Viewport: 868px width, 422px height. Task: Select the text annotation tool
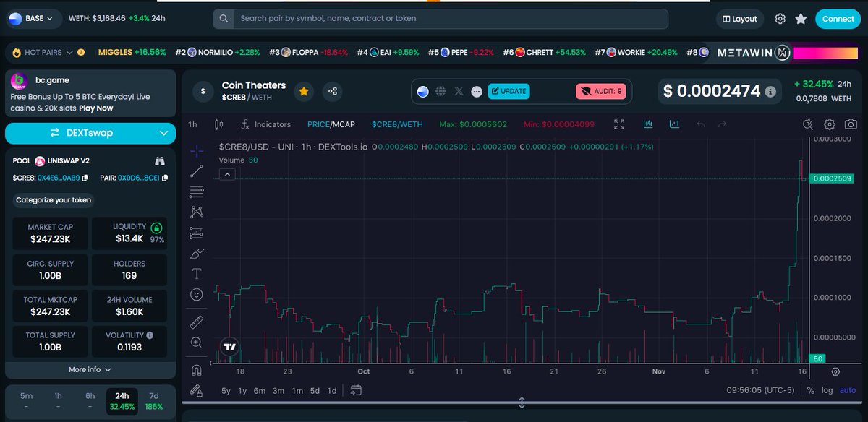196,274
